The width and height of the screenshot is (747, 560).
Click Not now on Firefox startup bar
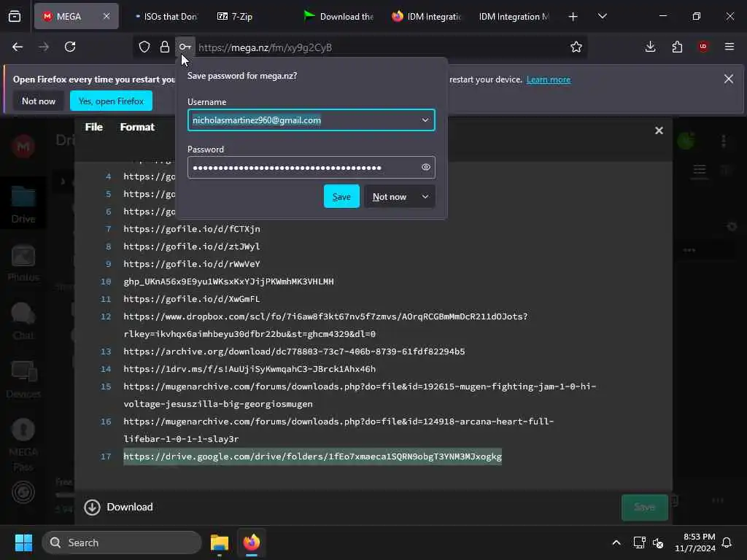tap(39, 101)
